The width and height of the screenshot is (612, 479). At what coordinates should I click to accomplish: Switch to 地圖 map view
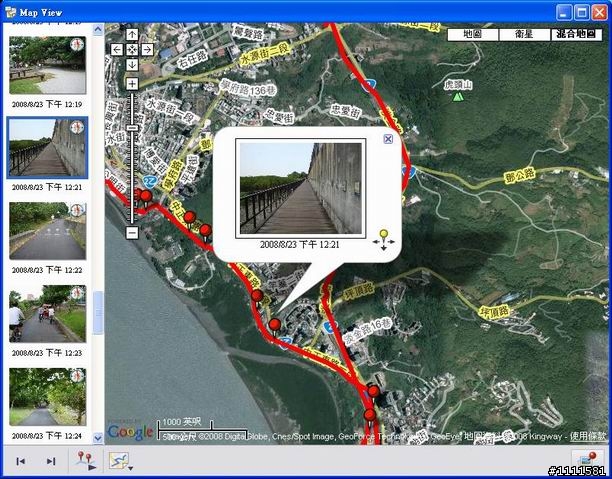pos(473,34)
